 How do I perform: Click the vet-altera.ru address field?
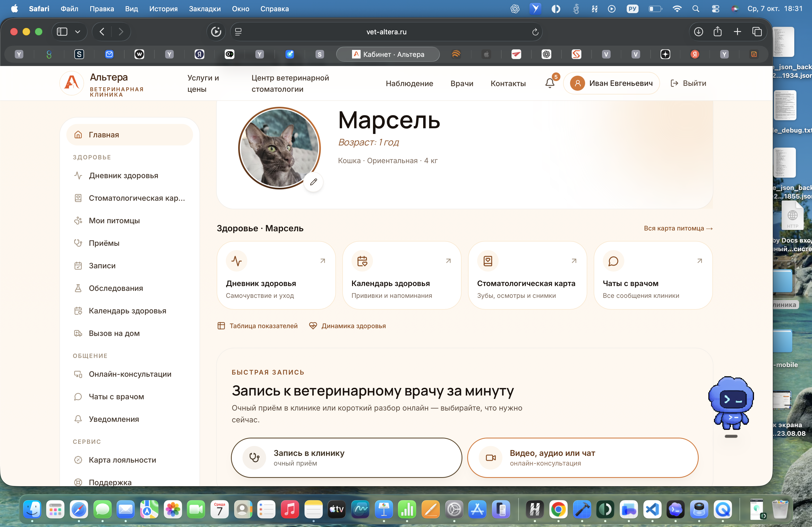coord(386,32)
